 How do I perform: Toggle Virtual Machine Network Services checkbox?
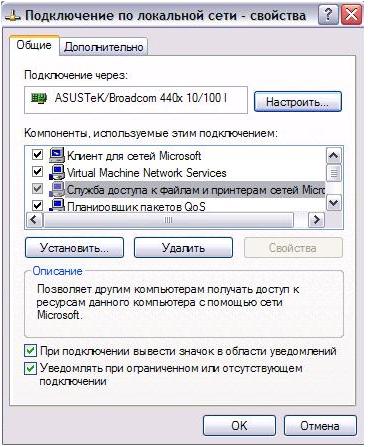[x=37, y=172]
